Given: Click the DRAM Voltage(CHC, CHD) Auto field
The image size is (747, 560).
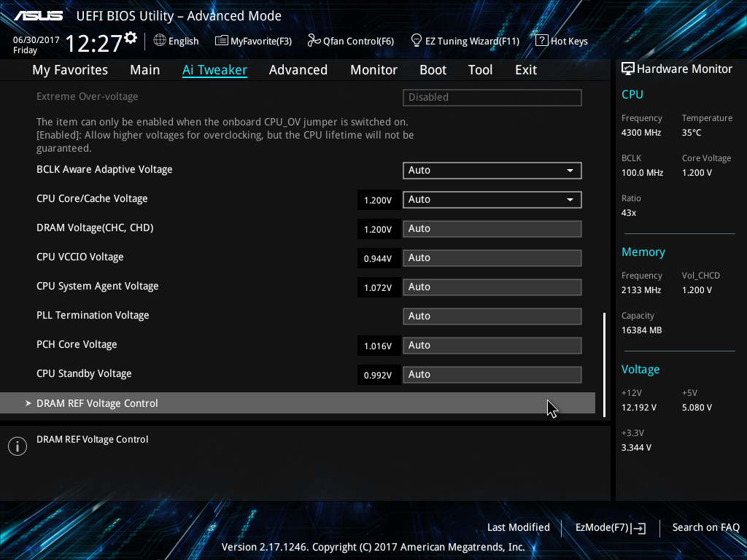Looking at the screenshot, I should click(x=492, y=228).
